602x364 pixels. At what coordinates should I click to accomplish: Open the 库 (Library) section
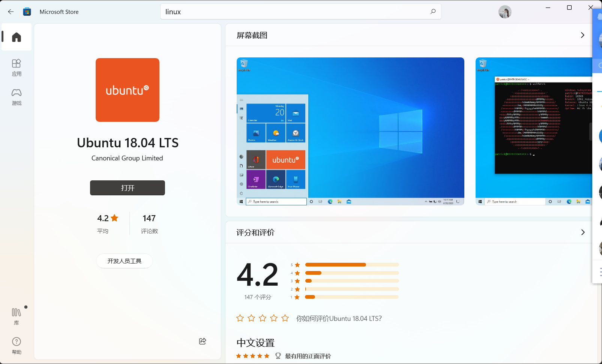point(17,316)
